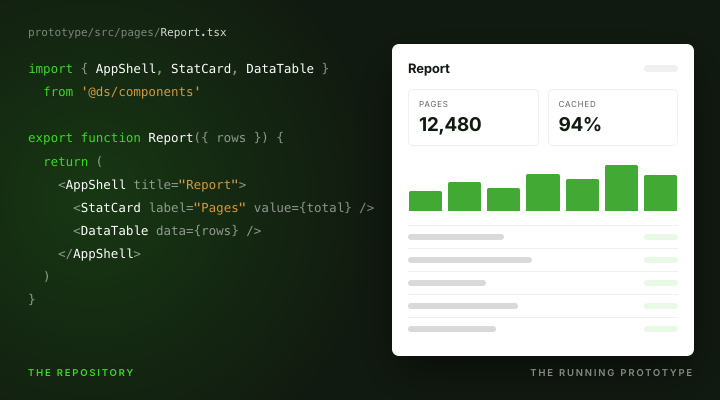
Task: Click THE RUNNING PROTOTYPE caption
Action: pyautogui.click(x=612, y=372)
